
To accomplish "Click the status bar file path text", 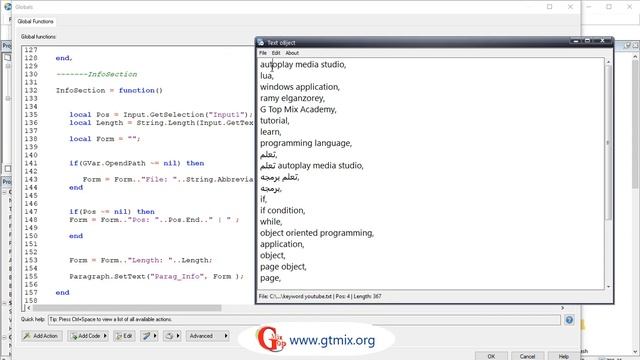I will [x=295, y=296].
